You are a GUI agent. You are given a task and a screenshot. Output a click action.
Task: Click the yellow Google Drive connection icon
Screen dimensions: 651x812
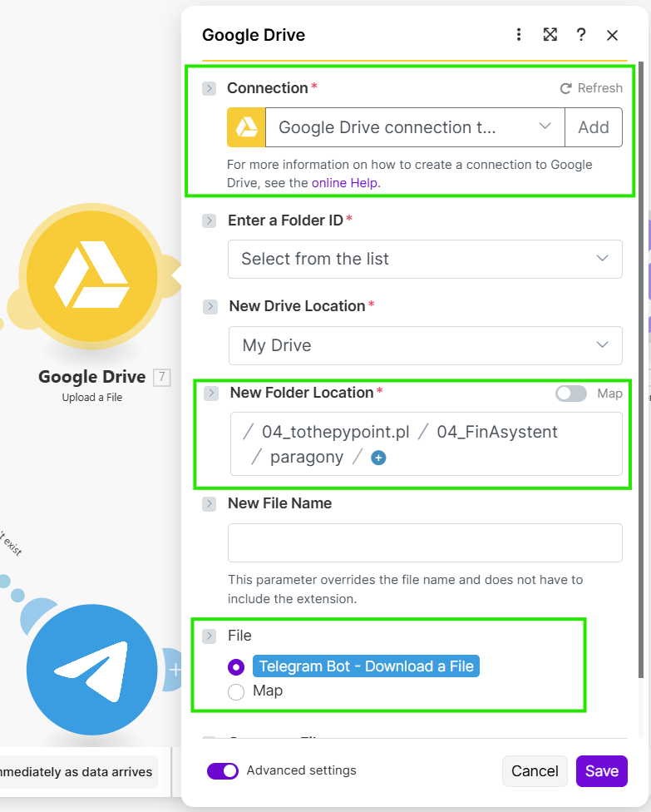[x=246, y=127]
